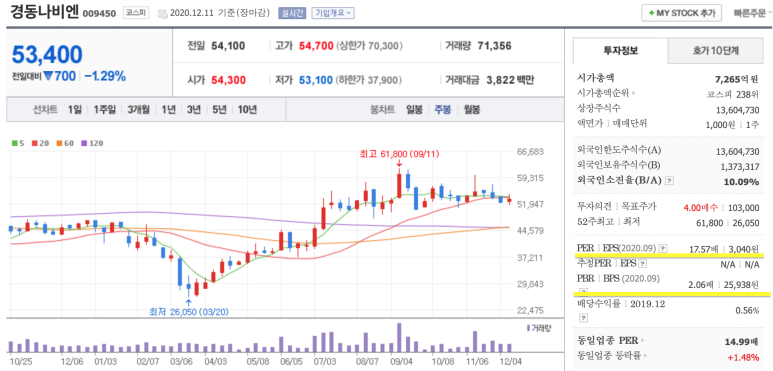Click the 외국인소진율 value 10.09%
Viewport: 773px width, 371px height.
pos(741,182)
